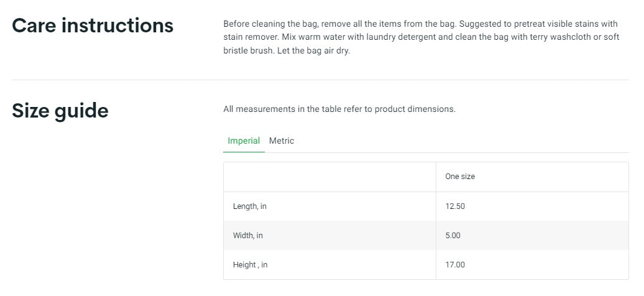Click the Size guide heading

(60, 111)
